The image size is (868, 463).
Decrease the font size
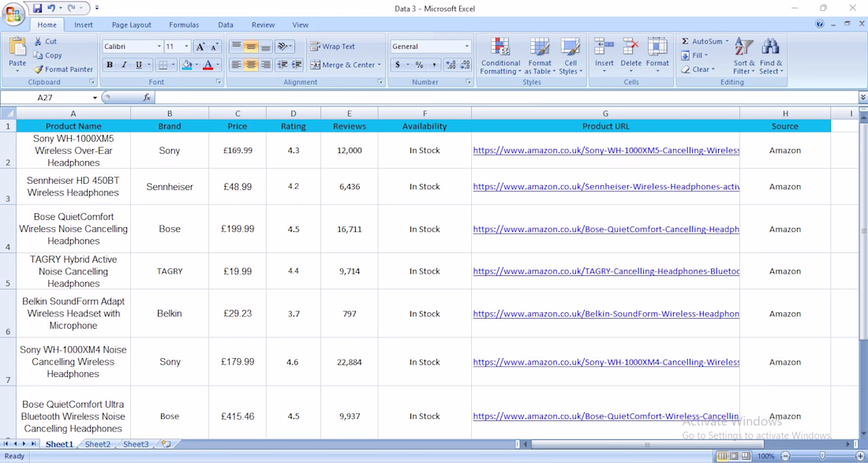pos(215,47)
